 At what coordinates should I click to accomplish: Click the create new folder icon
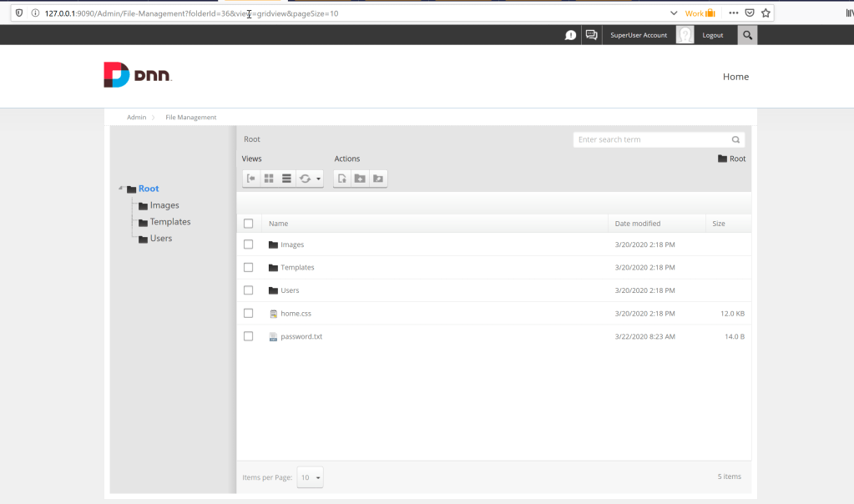(x=360, y=179)
